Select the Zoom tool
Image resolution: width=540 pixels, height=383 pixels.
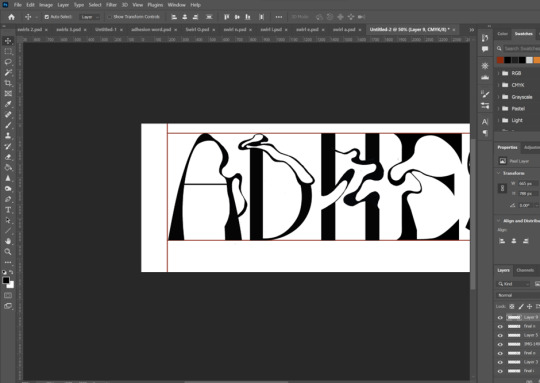(8, 252)
